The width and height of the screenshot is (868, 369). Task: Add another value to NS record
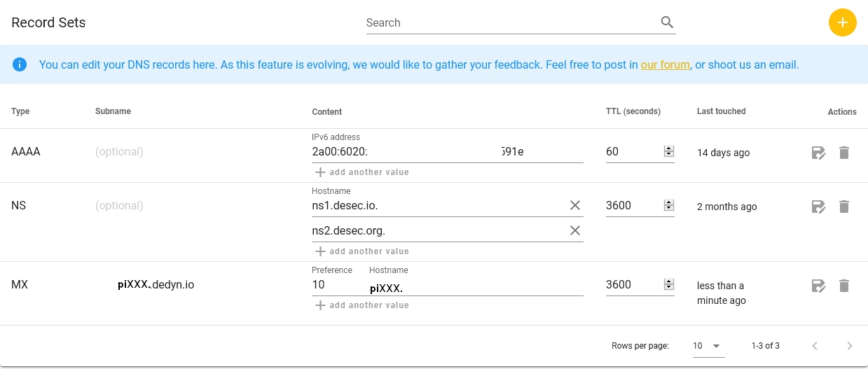[x=362, y=251]
